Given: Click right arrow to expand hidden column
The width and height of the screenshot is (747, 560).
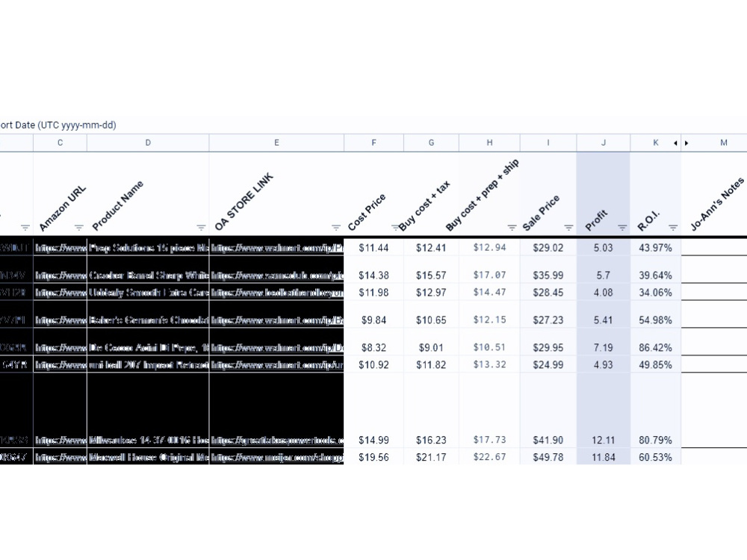Looking at the screenshot, I should point(686,143).
